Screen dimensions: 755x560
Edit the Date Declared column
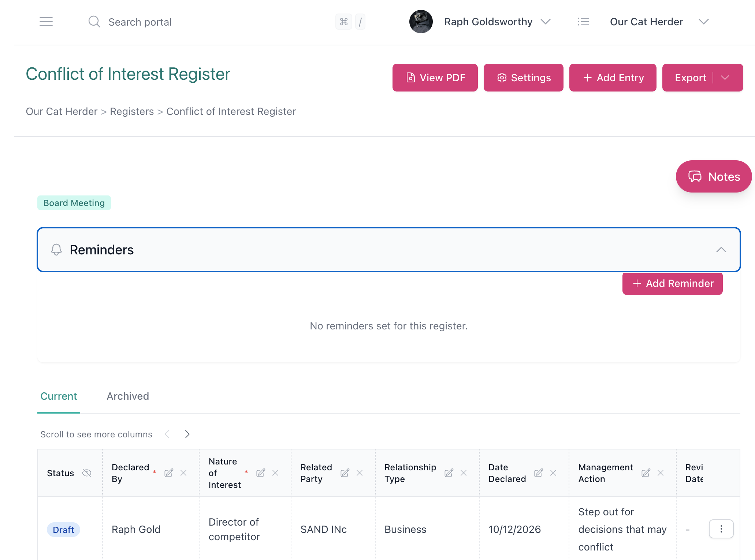(539, 473)
